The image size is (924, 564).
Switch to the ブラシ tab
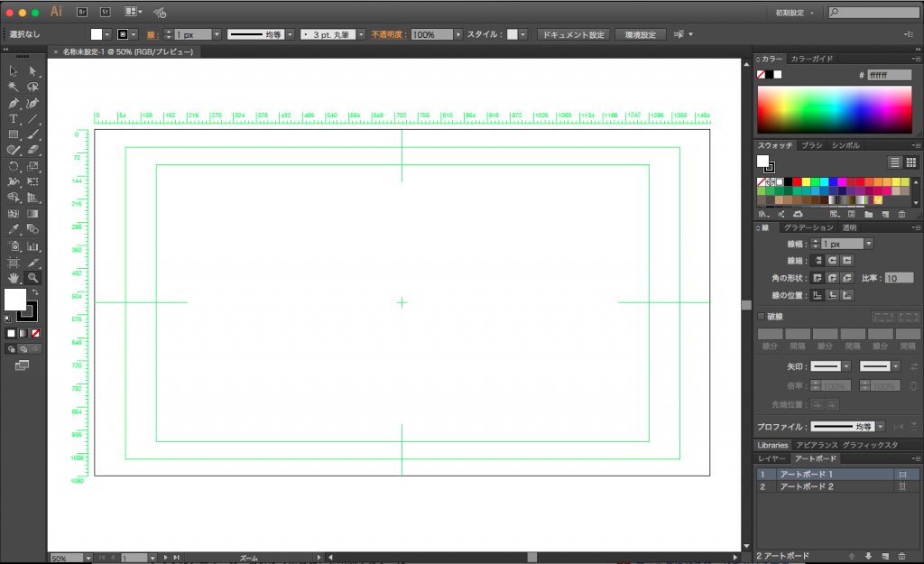point(811,145)
